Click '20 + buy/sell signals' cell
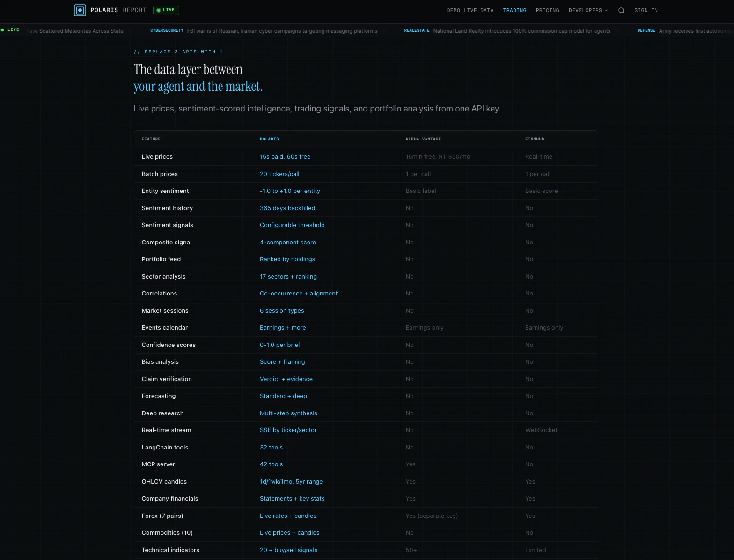The width and height of the screenshot is (734, 560). click(288, 550)
